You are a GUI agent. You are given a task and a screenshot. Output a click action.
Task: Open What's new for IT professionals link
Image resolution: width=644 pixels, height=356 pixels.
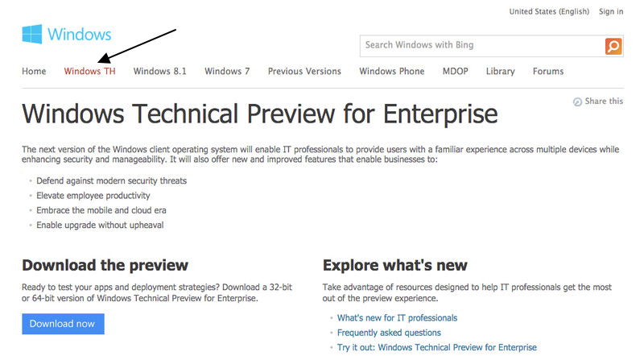click(397, 318)
